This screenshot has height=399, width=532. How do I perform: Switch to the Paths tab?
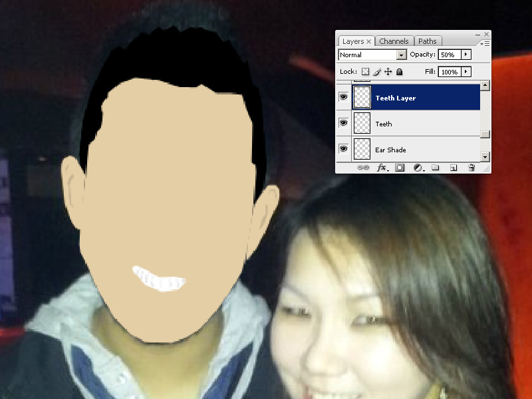click(x=427, y=41)
